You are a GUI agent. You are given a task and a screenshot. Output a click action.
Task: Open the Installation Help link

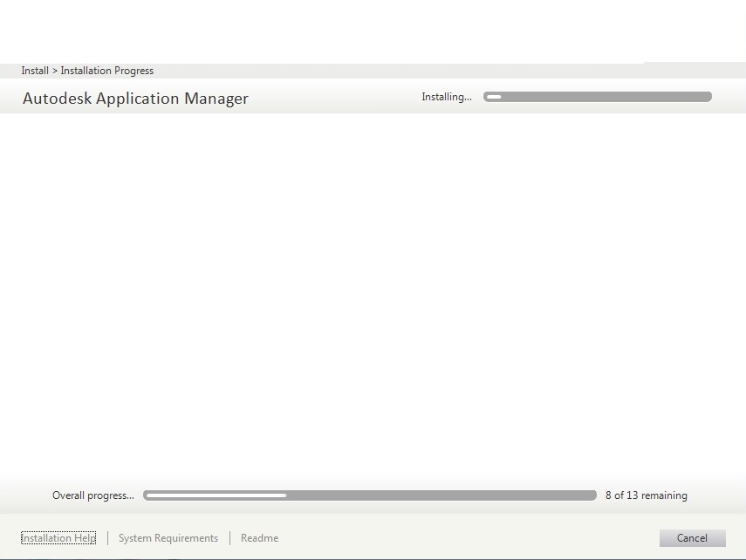point(58,538)
